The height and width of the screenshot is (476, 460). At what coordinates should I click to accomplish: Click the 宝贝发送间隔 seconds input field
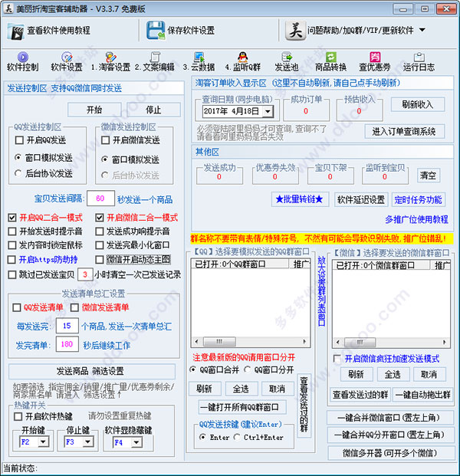click(x=100, y=199)
